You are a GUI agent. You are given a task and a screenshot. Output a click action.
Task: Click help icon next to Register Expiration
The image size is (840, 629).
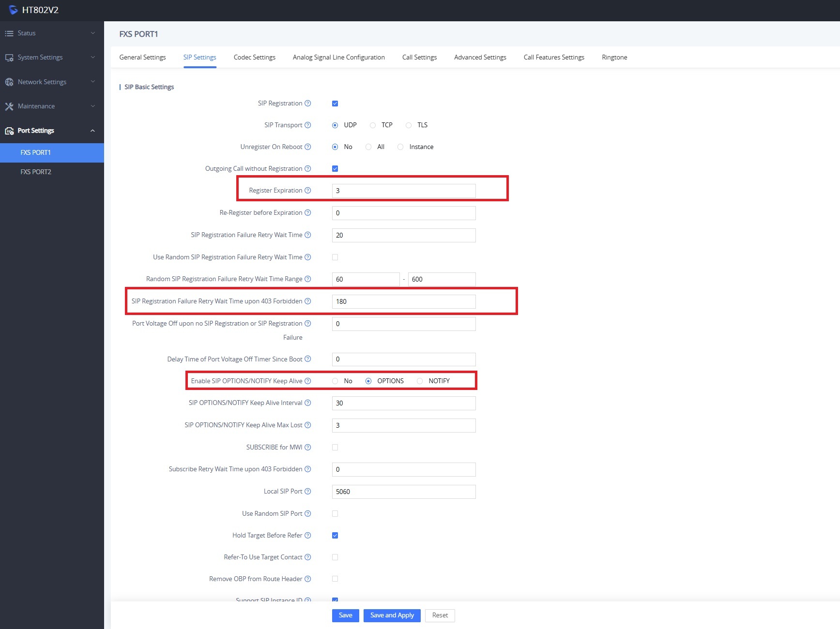coord(307,190)
